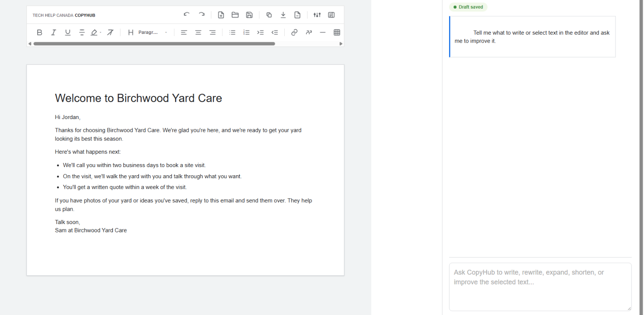Redo the last undone edit
The width and height of the screenshot is (644, 315).
[x=202, y=15]
